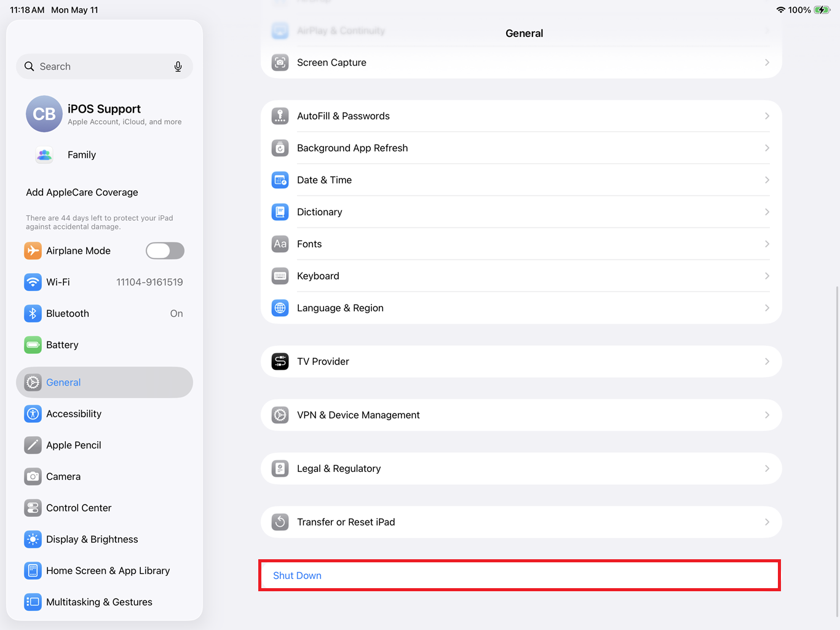Toggle the Airplane Mode switch
This screenshot has height=630, width=840.
point(165,251)
